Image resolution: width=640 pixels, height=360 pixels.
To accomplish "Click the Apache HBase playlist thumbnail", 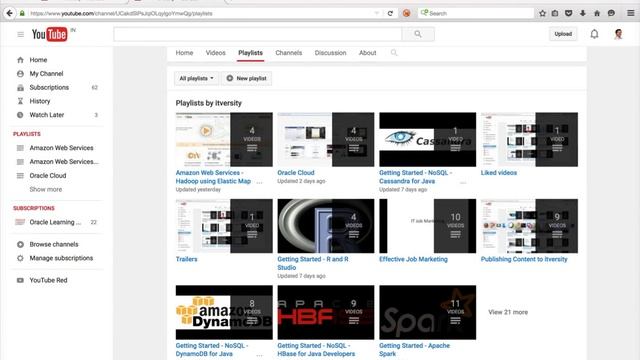I will tap(326, 312).
